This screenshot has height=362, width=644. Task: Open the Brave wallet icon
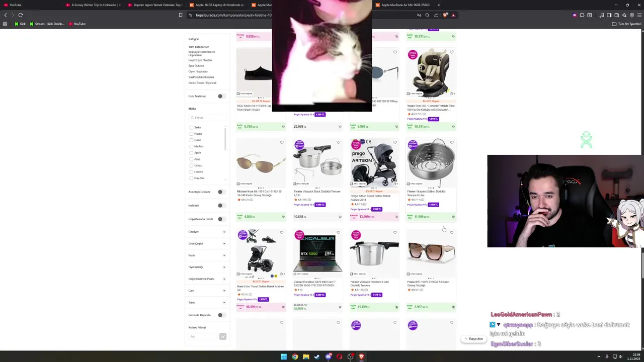coord(617,15)
